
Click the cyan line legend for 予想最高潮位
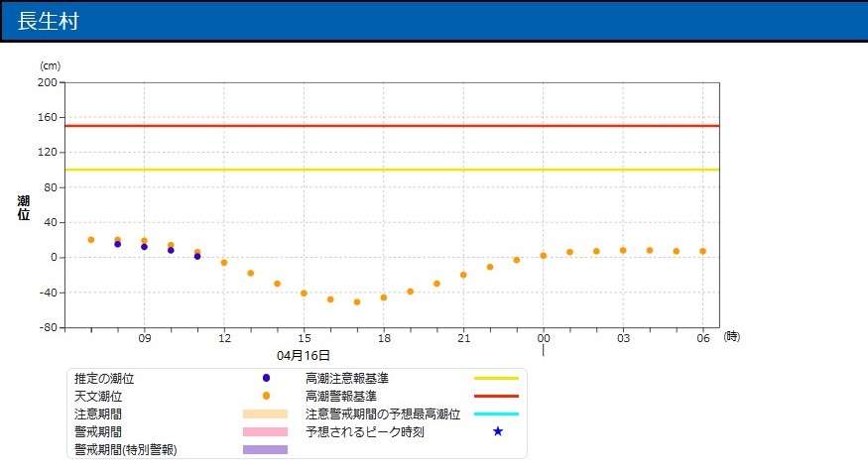496,413
